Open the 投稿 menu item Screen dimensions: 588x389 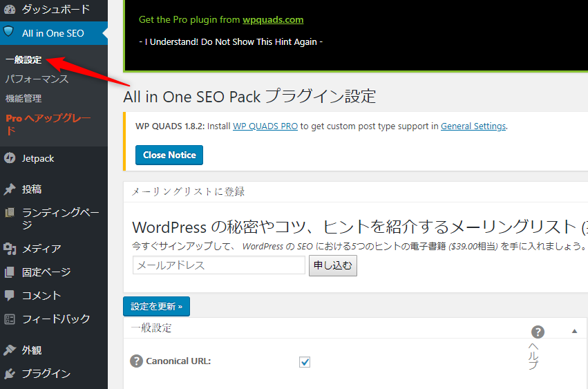54,189
